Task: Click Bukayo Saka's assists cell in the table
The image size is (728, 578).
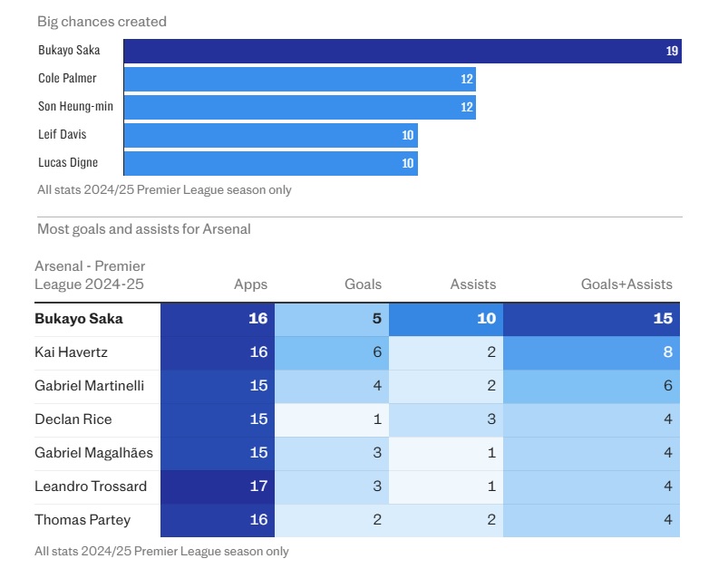Action: coord(445,319)
